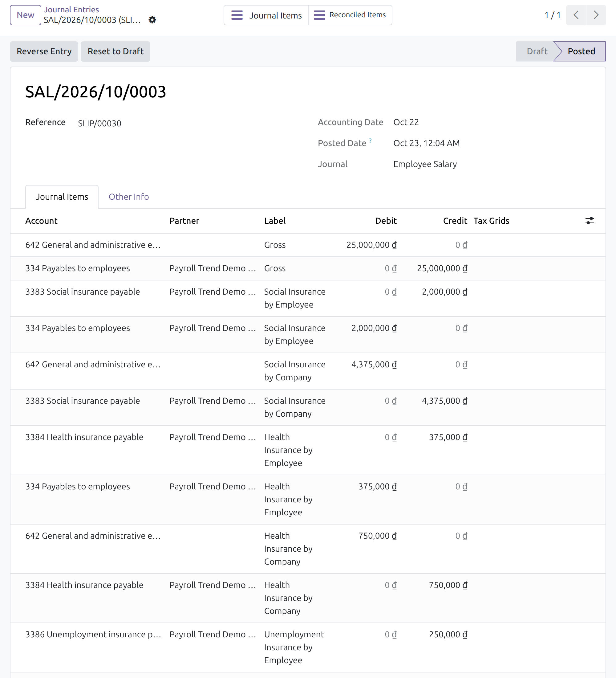Click the 750,000 ₫ credit cell
This screenshot has height=678, width=616.
coord(448,585)
